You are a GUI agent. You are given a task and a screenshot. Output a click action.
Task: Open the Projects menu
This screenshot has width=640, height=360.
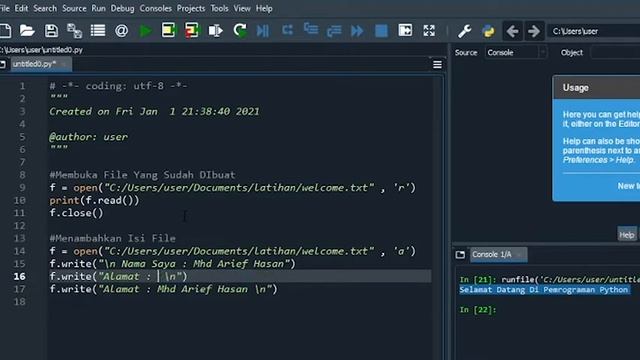click(191, 8)
